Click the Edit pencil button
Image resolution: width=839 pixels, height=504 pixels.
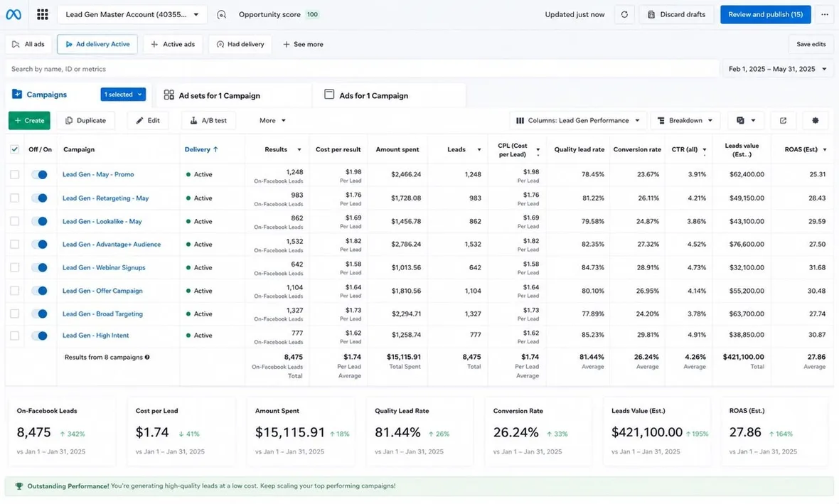tap(148, 120)
